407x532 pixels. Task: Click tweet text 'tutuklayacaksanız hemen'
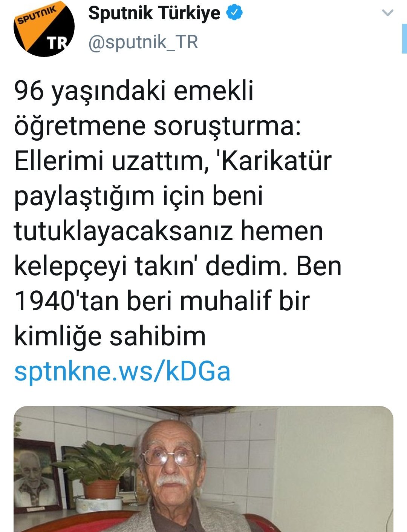[168, 231]
